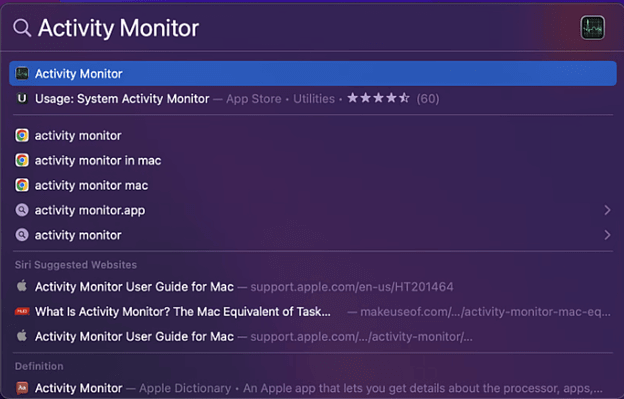The image size is (624, 399).
Task: Click Chrome icon beside 'activity monitor'
Action: pyautogui.click(x=22, y=136)
